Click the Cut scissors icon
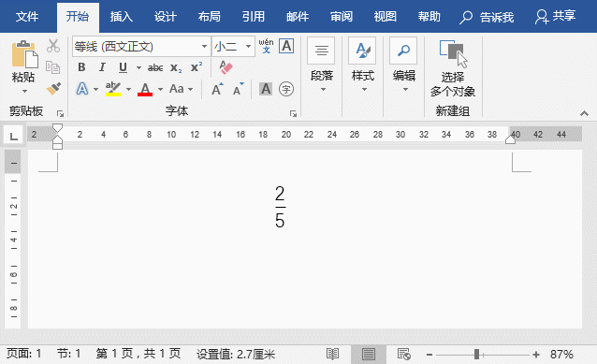This screenshot has width=597, height=364. (x=53, y=46)
